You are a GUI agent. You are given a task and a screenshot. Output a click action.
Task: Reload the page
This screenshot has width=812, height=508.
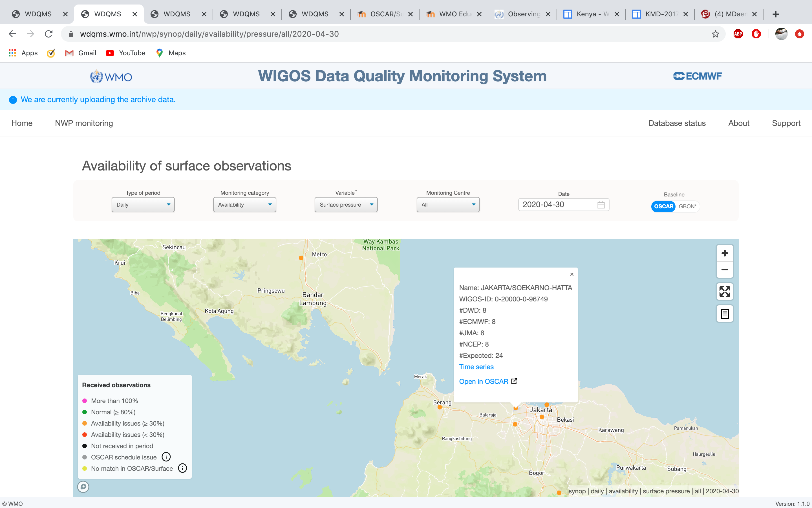pos(49,34)
